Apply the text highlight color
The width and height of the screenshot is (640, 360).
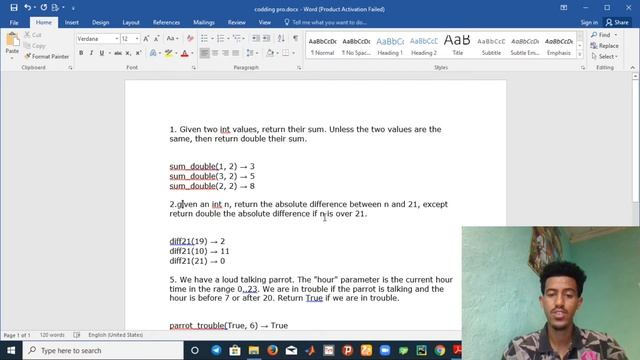click(x=168, y=53)
